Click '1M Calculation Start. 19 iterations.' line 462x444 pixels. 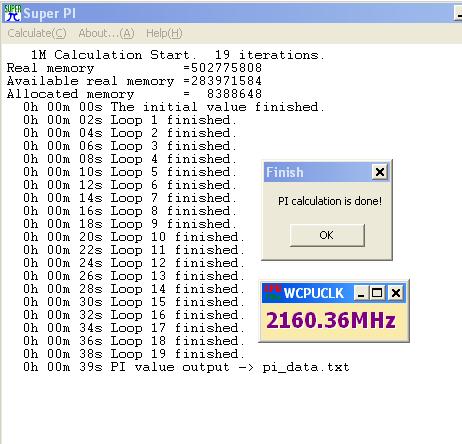(177, 55)
